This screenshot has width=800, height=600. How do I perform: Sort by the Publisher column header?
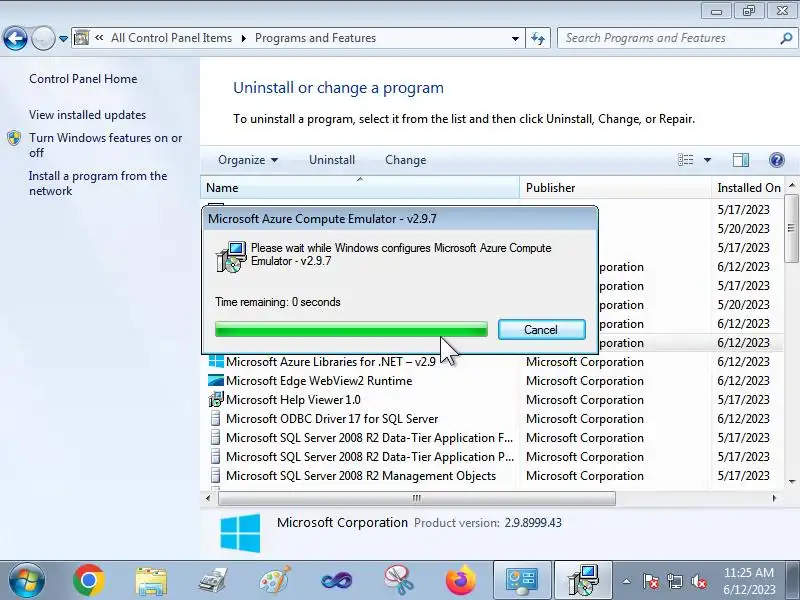pyautogui.click(x=615, y=188)
